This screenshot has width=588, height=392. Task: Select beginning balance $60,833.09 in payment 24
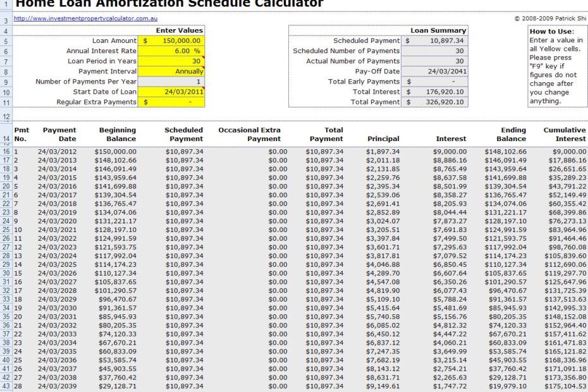[x=118, y=351]
